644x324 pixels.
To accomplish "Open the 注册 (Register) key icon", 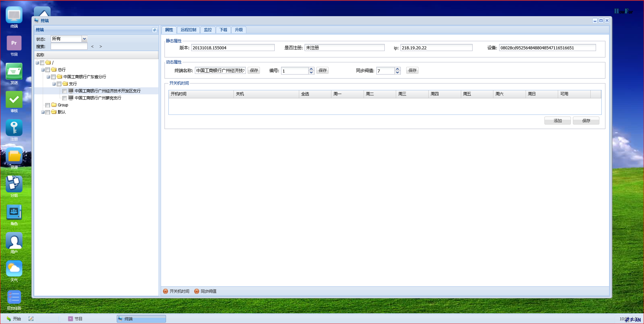I will tap(14, 128).
